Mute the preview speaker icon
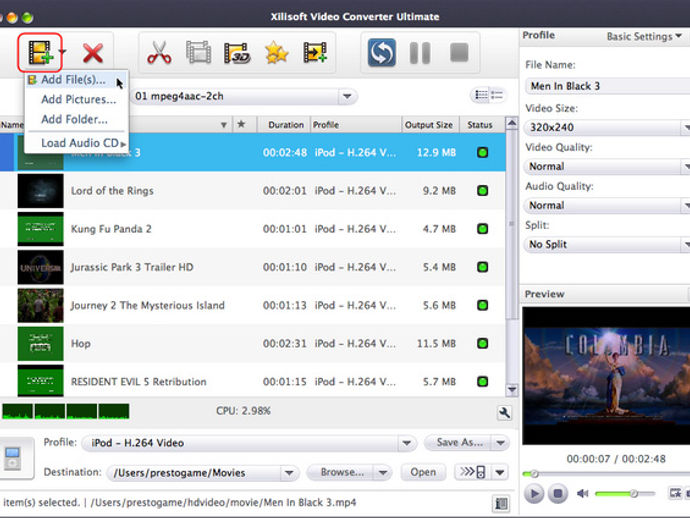Image resolution: width=690 pixels, height=518 pixels. click(582, 493)
